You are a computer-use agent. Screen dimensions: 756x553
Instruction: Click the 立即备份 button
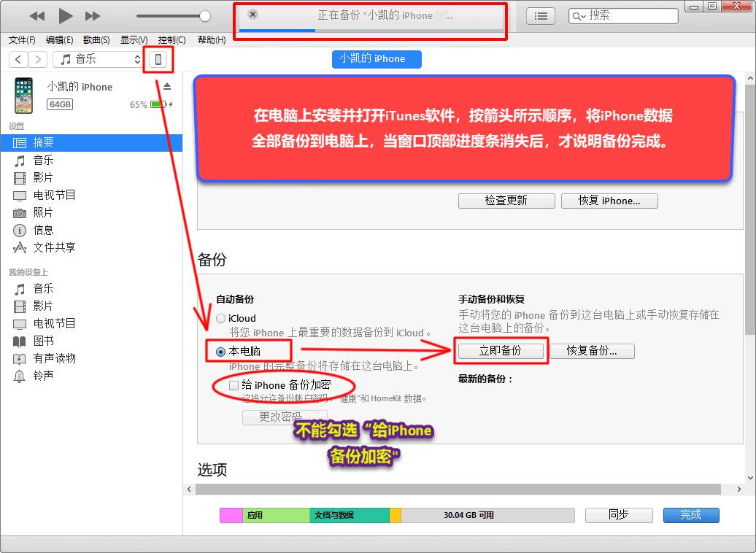point(501,351)
